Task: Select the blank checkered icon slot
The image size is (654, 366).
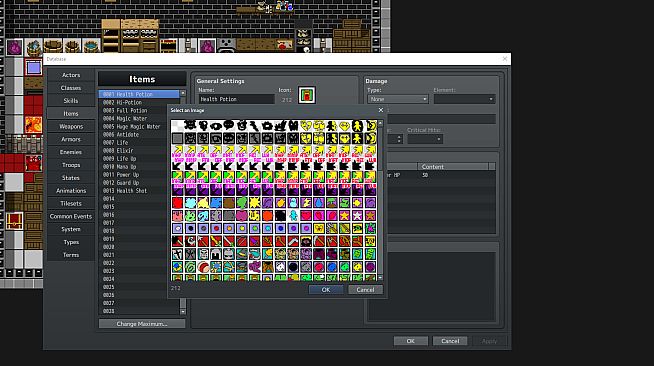Action: pos(177,125)
